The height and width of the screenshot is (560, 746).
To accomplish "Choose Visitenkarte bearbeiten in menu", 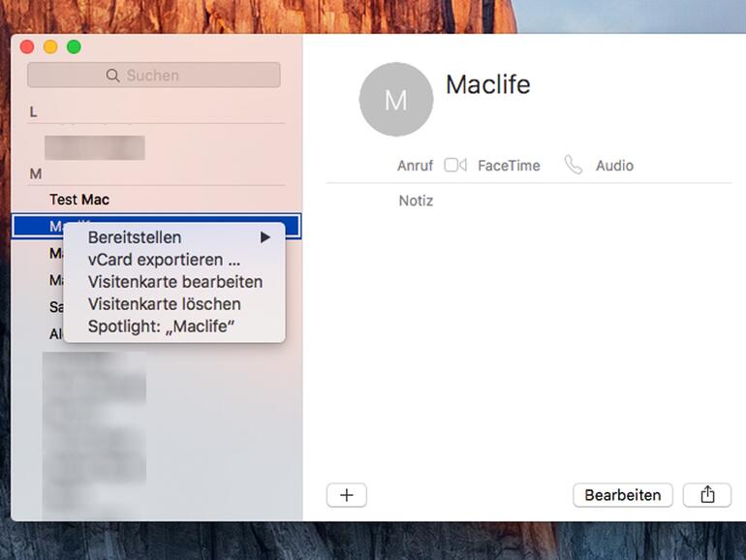I will [174, 282].
